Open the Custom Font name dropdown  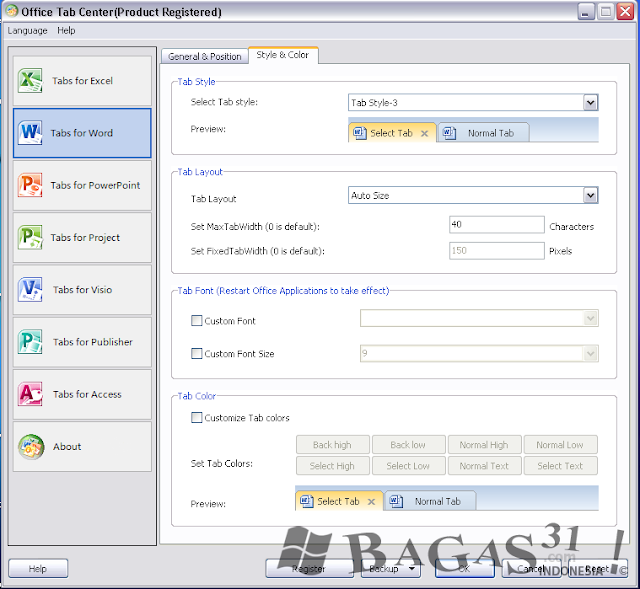[590, 318]
